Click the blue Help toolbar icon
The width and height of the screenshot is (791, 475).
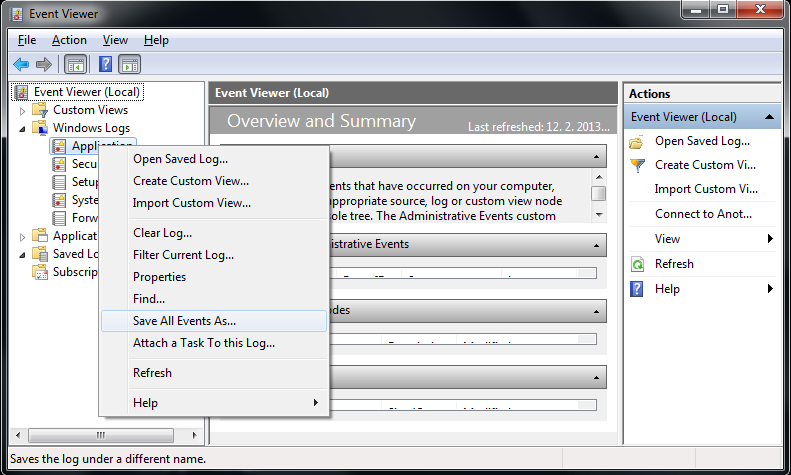[x=105, y=64]
